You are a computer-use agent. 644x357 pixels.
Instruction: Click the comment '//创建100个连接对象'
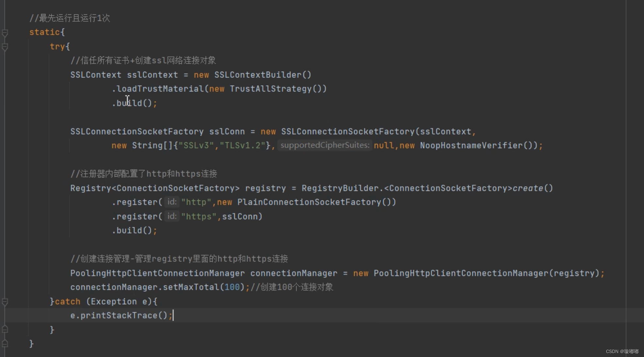[x=292, y=287]
